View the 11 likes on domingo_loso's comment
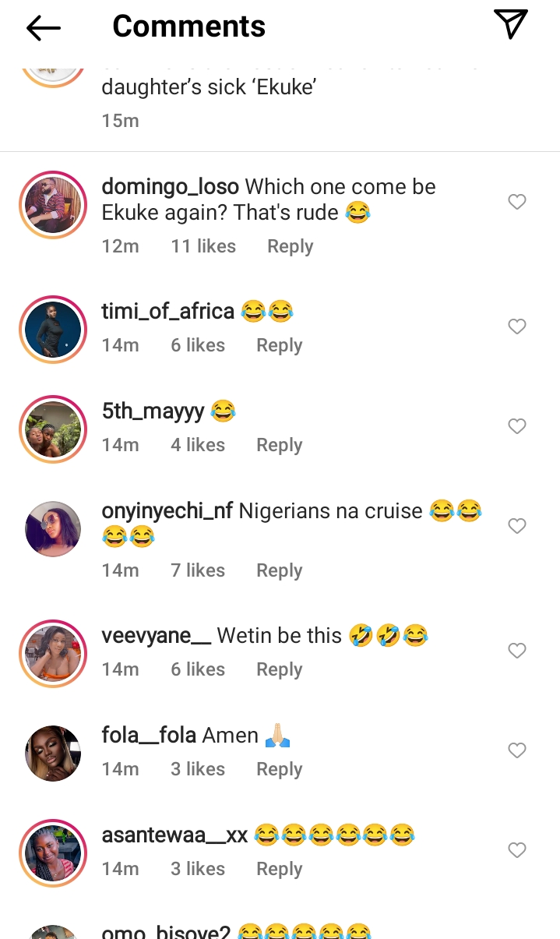 (x=203, y=246)
